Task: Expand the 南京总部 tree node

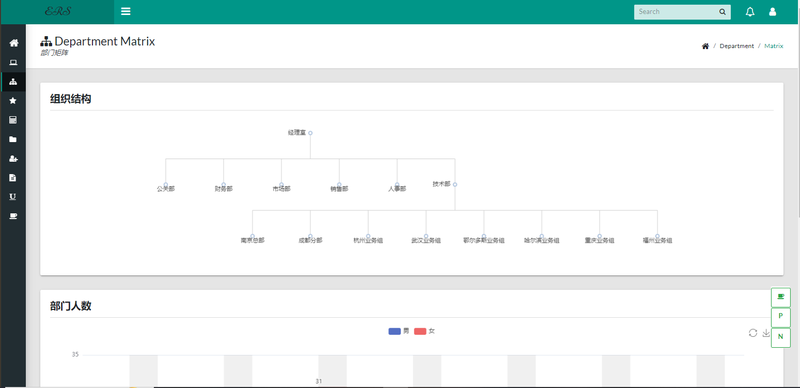Action: tap(253, 236)
